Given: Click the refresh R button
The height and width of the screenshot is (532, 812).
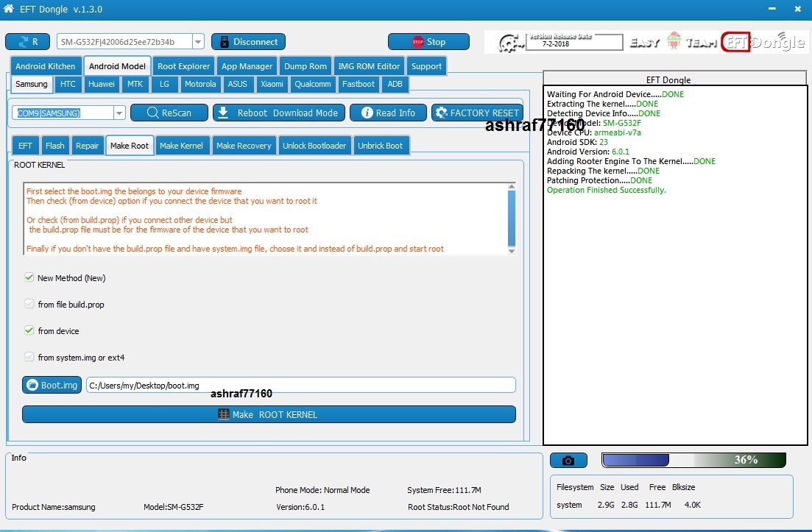Looking at the screenshot, I should pyautogui.click(x=27, y=42).
